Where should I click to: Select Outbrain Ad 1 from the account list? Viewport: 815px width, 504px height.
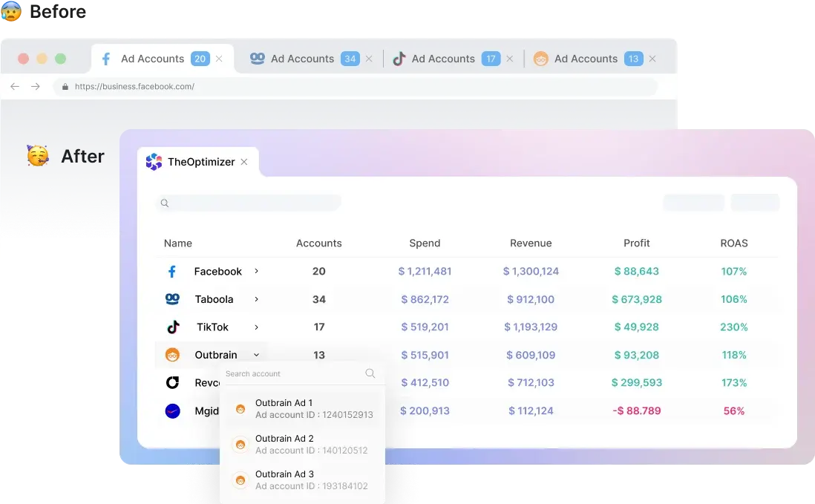click(x=303, y=409)
